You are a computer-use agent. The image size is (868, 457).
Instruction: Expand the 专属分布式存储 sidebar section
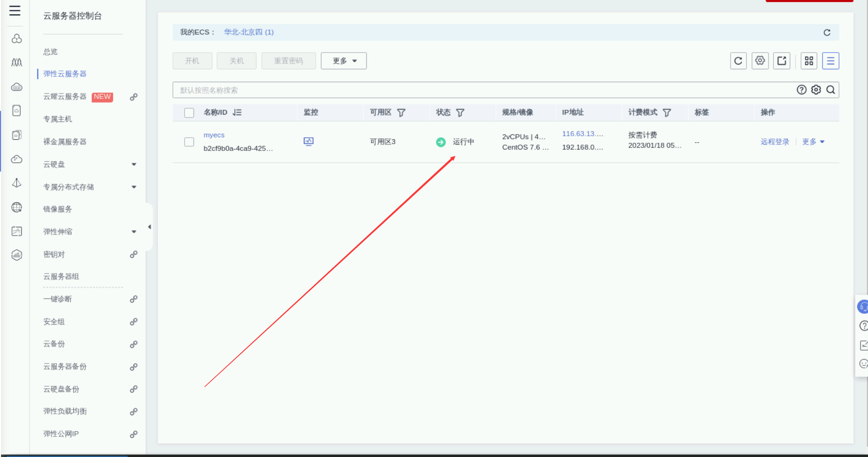134,187
